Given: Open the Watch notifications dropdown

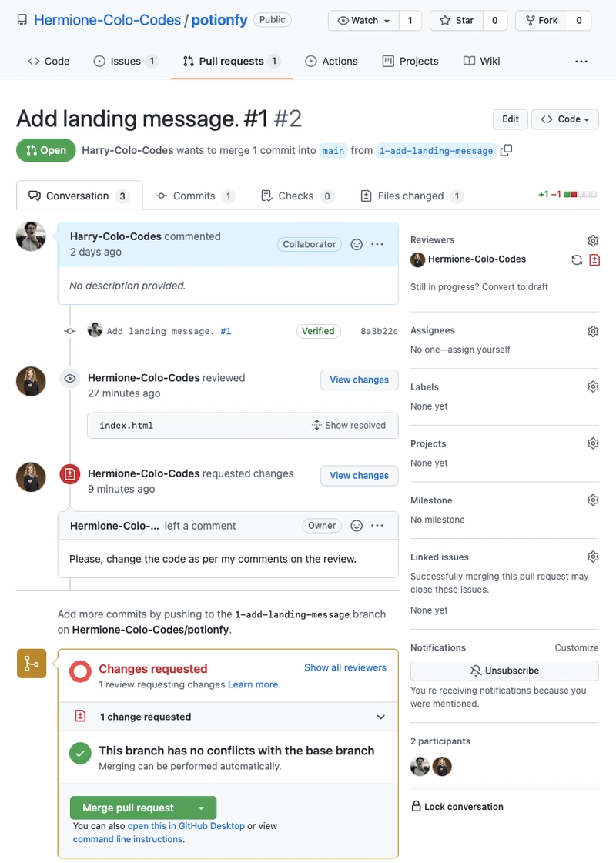Looking at the screenshot, I should coord(364,20).
